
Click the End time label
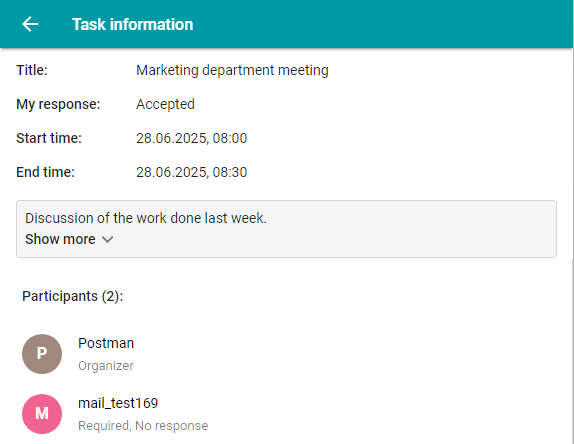45,172
